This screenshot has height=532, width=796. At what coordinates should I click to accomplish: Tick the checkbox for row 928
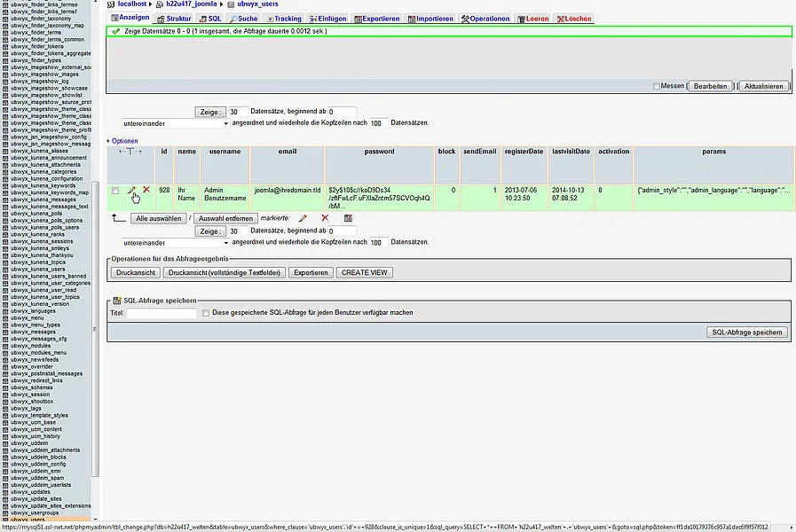pos(115,191)
